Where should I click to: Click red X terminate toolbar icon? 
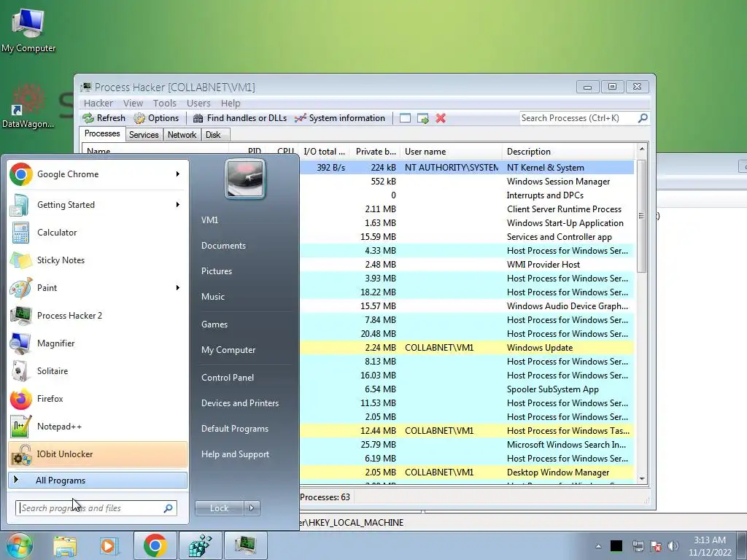(x=441, y=118)
